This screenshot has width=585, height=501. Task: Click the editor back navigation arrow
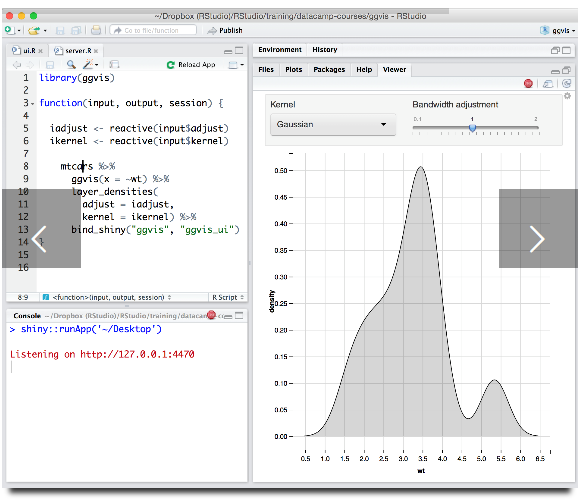(16, 65)
